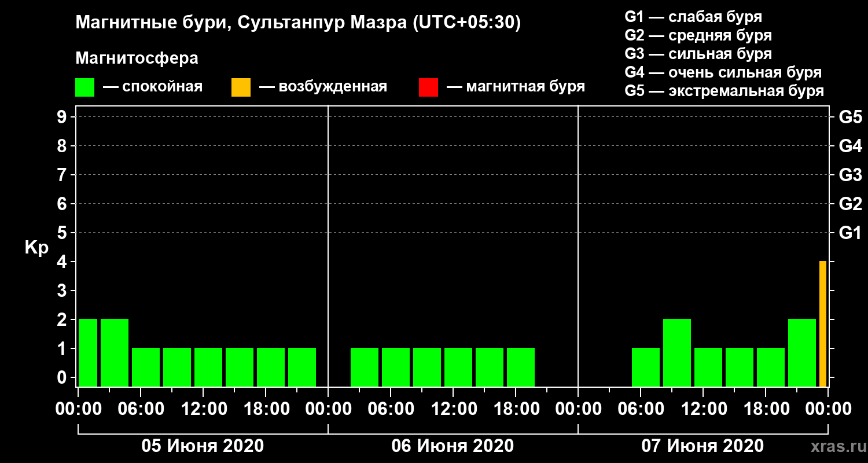Click the '— возбужденная' legend label
Screen dimensions: 868x463
(323, 87)
